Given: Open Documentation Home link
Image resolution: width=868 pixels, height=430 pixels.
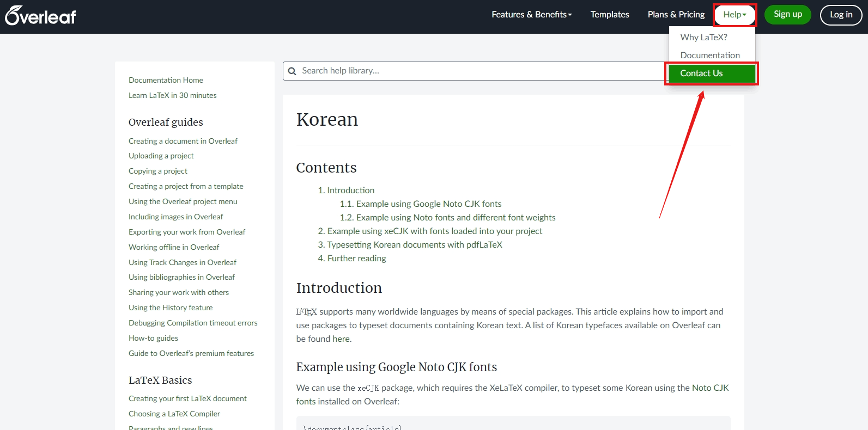Looking at the screenshot, I should 166,80.
